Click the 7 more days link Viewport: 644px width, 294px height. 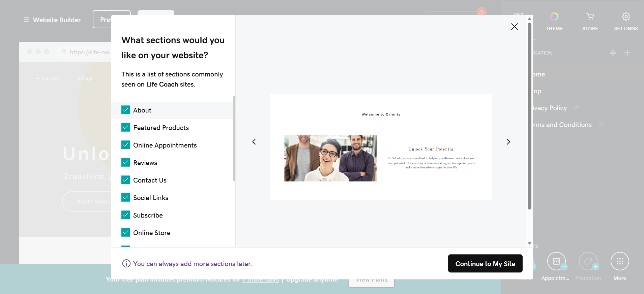pos(261,280)
